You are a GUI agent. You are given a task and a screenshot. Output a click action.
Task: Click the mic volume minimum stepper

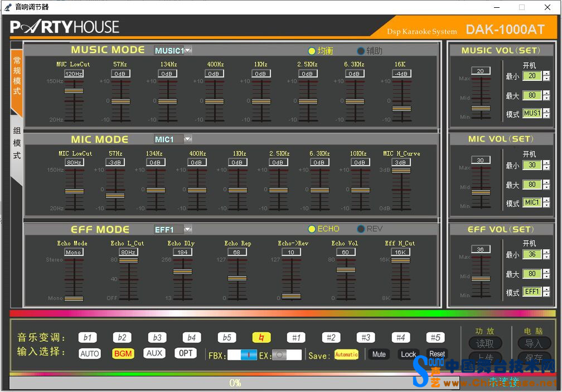(546, 165)
